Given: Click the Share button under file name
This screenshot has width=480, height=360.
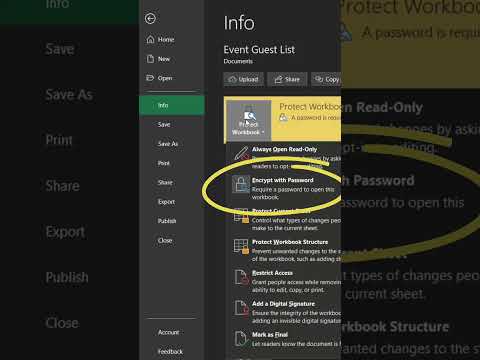Looking at the screenshot, I should click(x=287, y=79).
